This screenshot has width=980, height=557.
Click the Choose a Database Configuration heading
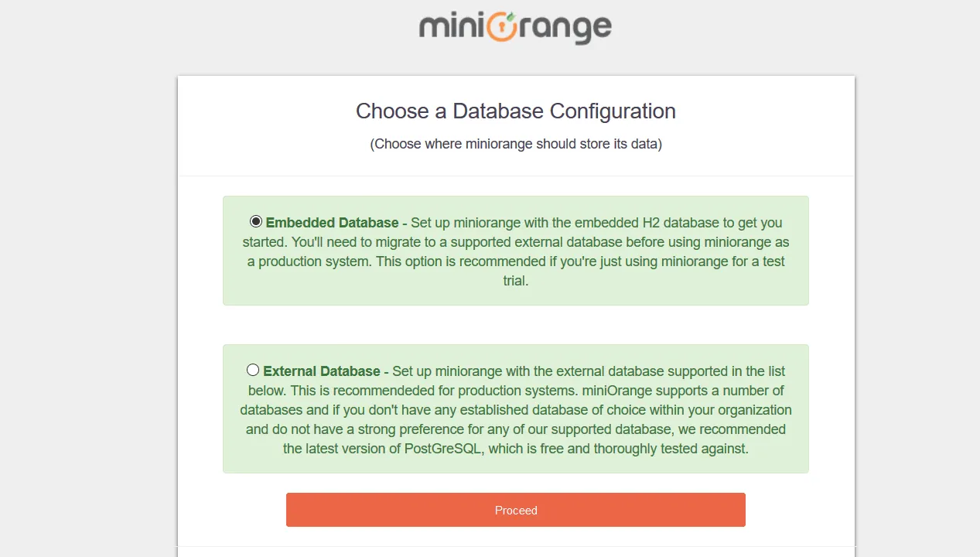click(515, 111)
